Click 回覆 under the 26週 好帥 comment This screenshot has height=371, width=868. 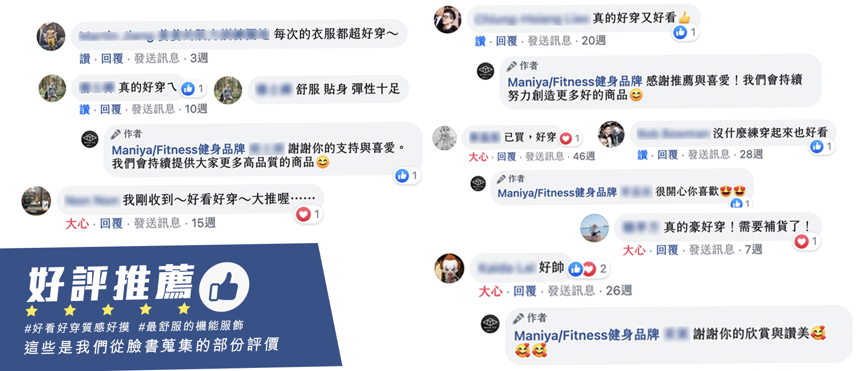tap(525, 291)
